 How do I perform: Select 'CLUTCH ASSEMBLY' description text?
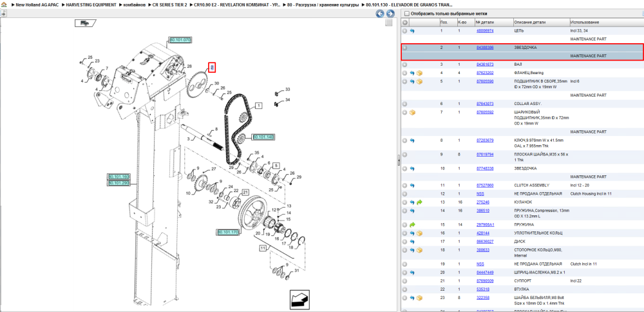pos(531,186)
